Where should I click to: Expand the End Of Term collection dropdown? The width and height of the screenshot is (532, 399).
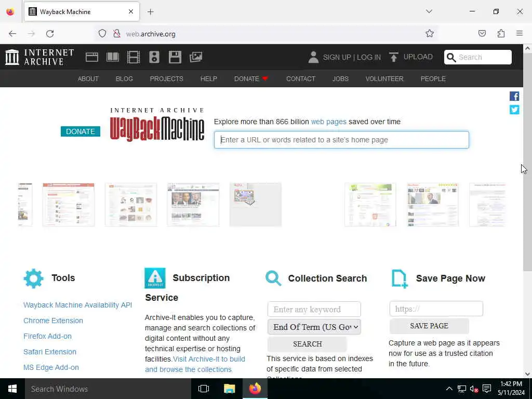click(x=314, y=327)
